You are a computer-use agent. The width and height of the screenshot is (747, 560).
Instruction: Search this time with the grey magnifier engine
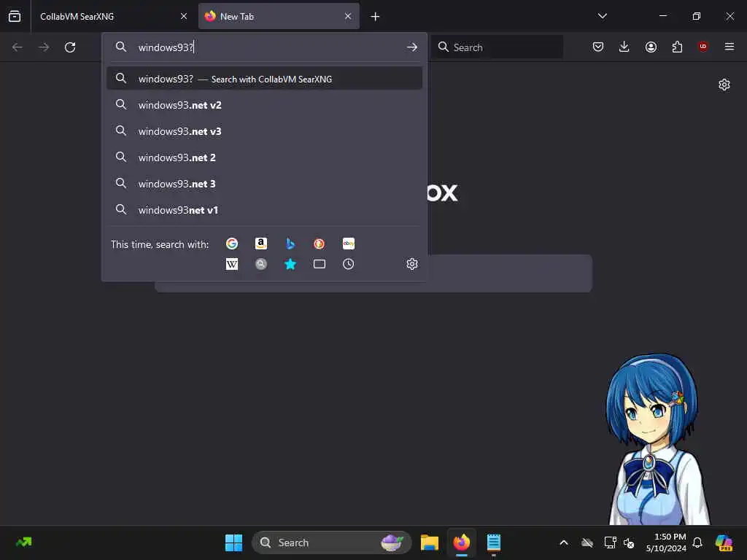click(x=261, y=264)
